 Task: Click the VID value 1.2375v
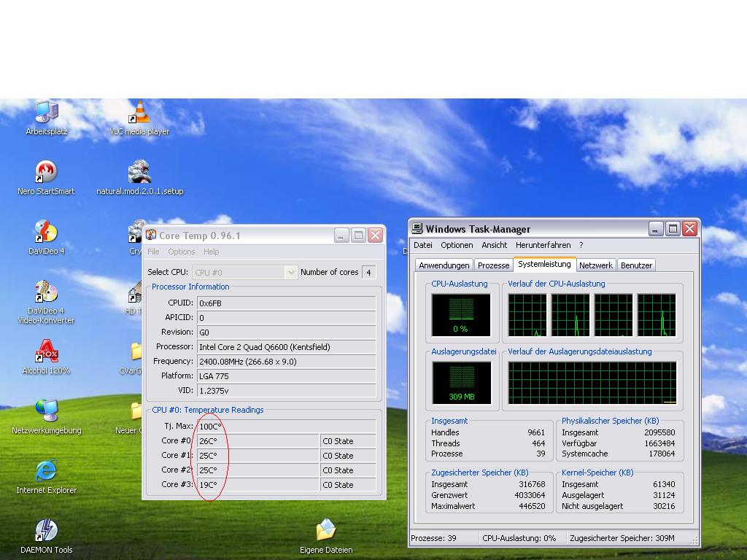(x=286, y=391)
